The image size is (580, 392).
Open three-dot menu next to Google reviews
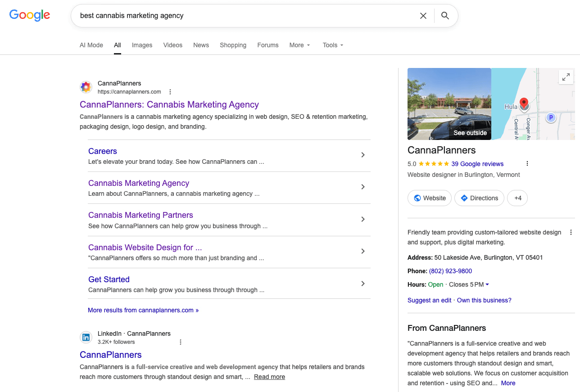(x=527, y=164)
